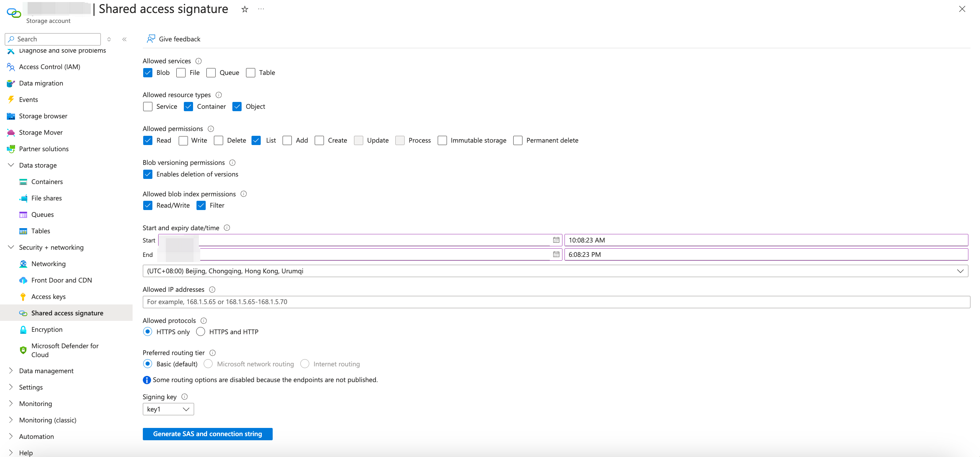Expand the Settings section
The width and height of the screenshot is (980, 457).
[11, 387]
